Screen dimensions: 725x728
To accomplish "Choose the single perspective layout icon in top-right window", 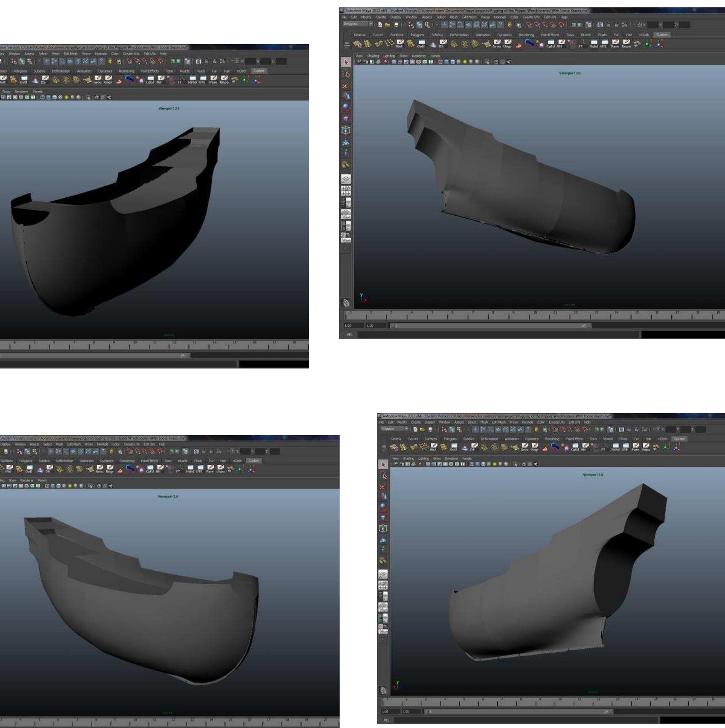I will pos(346,179).
